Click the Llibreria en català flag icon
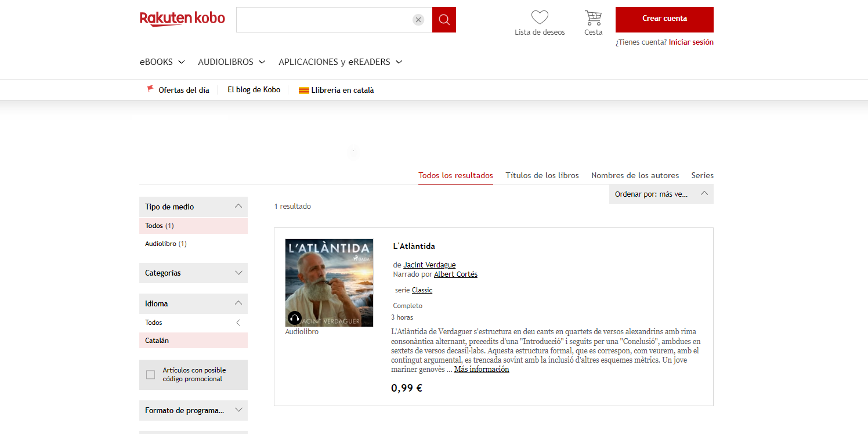This screenshot has height=434, width=868. pyautogui.click(x=304, y=89)
